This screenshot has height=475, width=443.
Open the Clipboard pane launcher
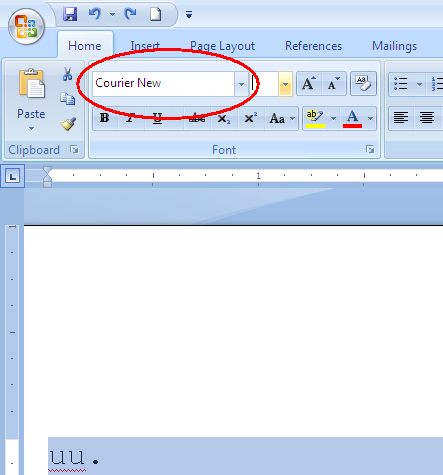click(75, 150)
